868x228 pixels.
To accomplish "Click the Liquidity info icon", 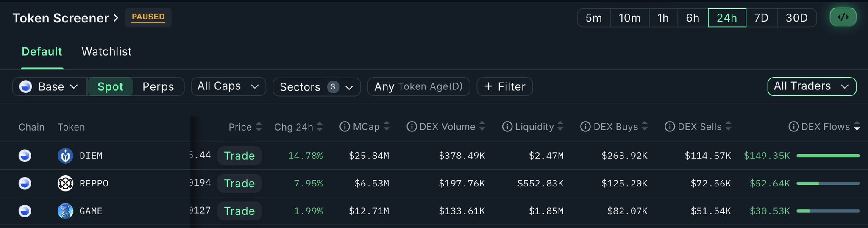I will [x=507, y=127].
